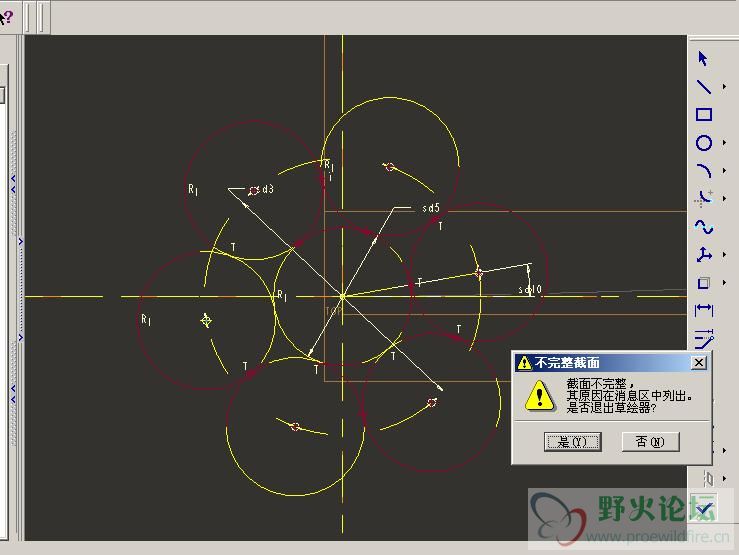Expand the Mirror tool flyout arrow
The height and width of the screenshot is (555, 739).
coord(724,479)
